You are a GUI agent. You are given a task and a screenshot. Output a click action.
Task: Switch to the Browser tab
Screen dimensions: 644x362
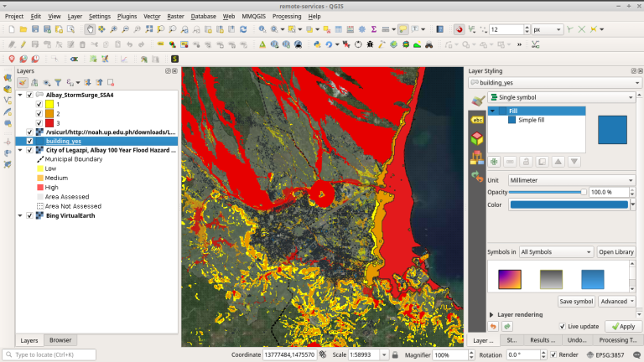(60, 340)
